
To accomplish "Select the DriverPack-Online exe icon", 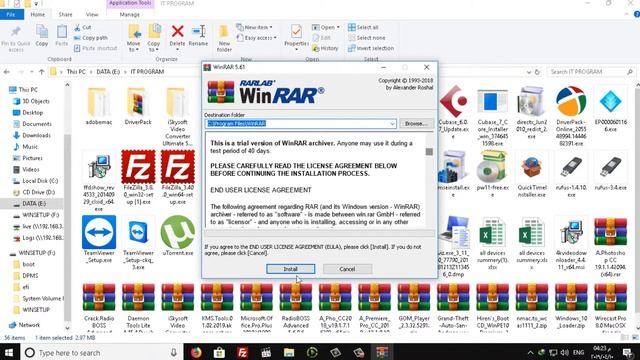I will click(x=571, y=102).
